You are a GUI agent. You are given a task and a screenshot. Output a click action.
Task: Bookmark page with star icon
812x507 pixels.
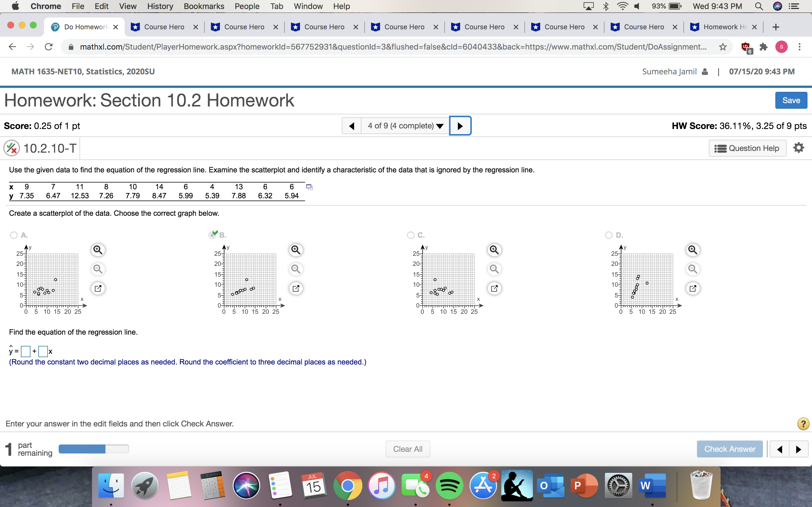point(723,47)
